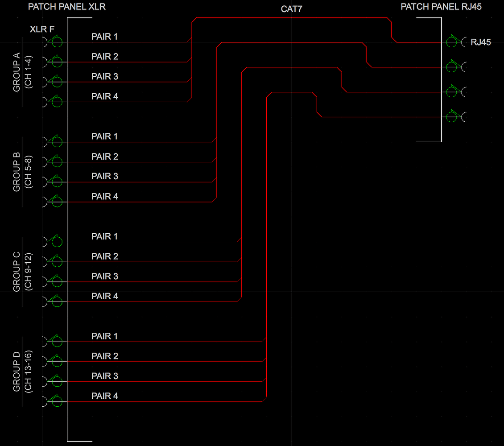This screenshot has width=504, height=446.
Task: Select the RJ45 connector label text
Action: [480, 42]
